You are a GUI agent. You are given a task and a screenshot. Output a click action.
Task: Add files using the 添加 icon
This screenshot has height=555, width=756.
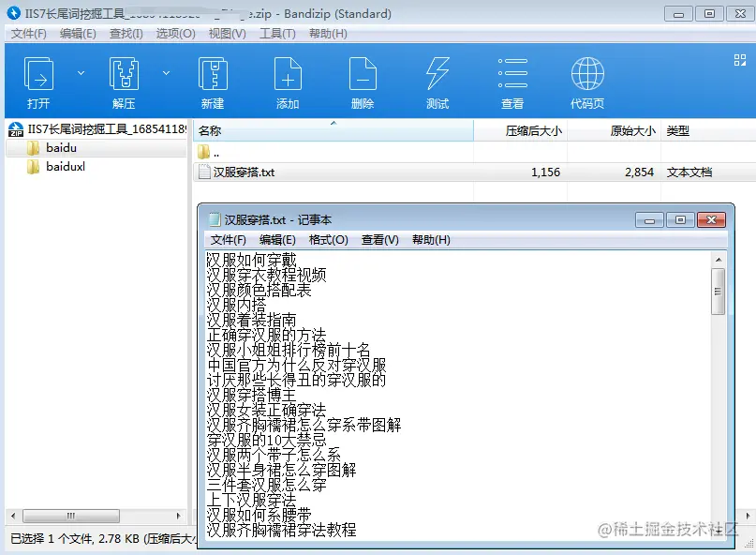(288, 81)
